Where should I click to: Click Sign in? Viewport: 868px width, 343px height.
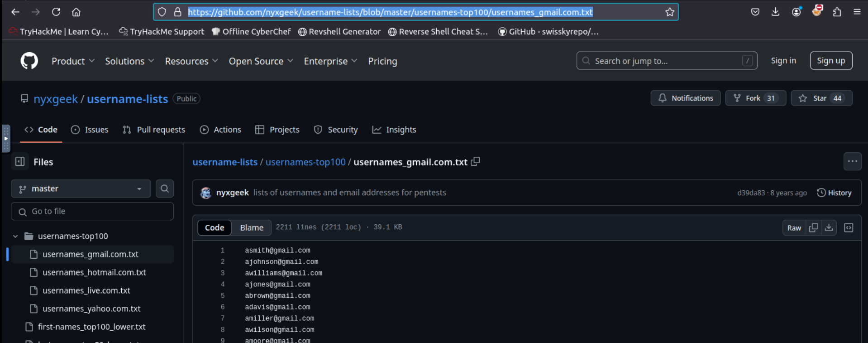click(783, 61)
